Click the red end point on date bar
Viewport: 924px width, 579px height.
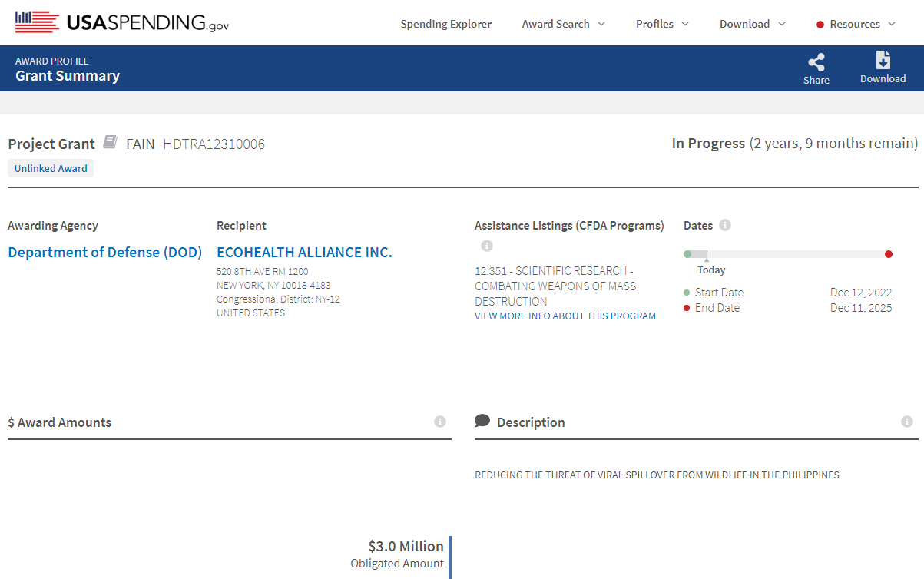[x=889, y=254]
